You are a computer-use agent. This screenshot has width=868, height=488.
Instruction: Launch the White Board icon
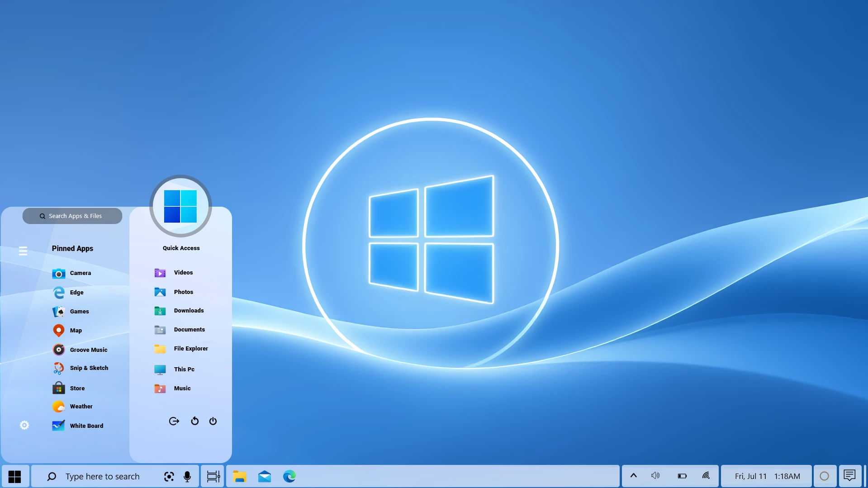(59, 426)
